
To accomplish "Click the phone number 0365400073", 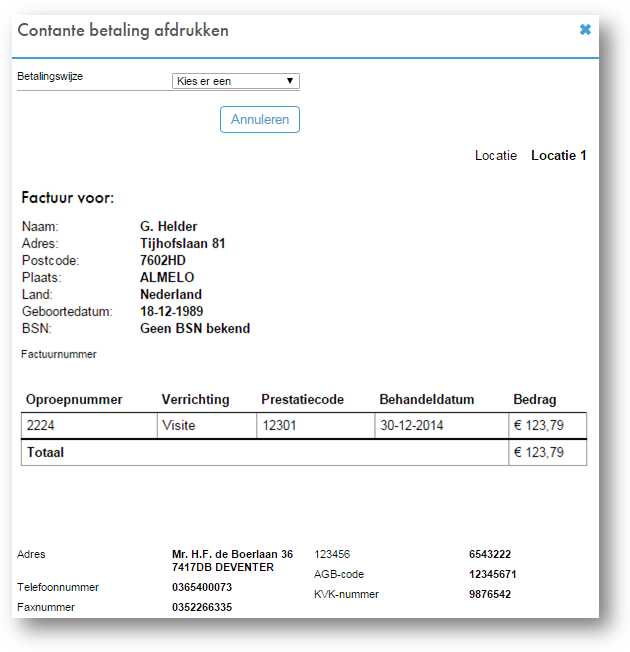I will [x=202, y=587].
